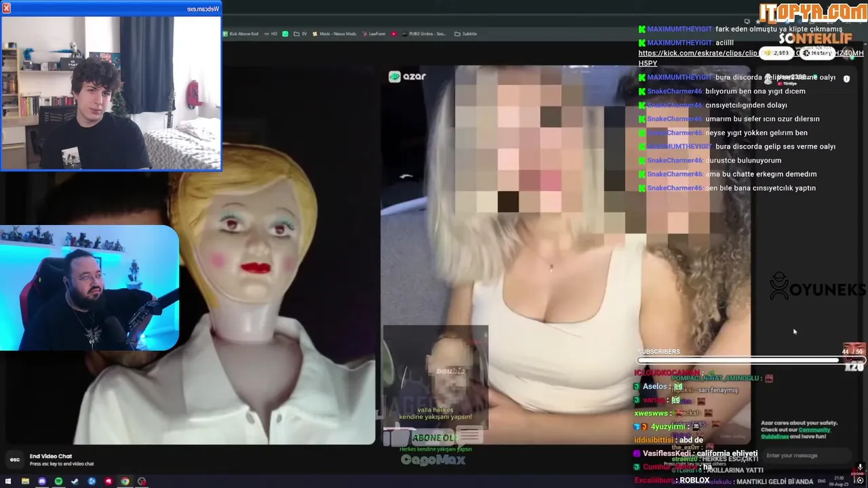
Task: Click chat line 'durustce bulunuyorum'
Action: (x=743, y=161)
